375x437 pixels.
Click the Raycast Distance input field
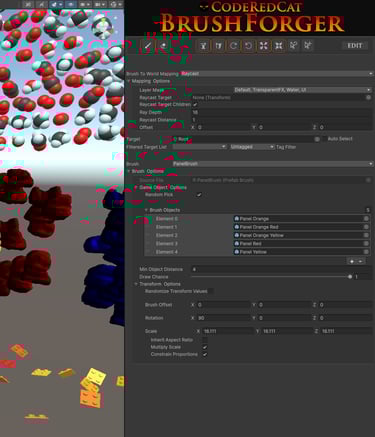point(282,120)
